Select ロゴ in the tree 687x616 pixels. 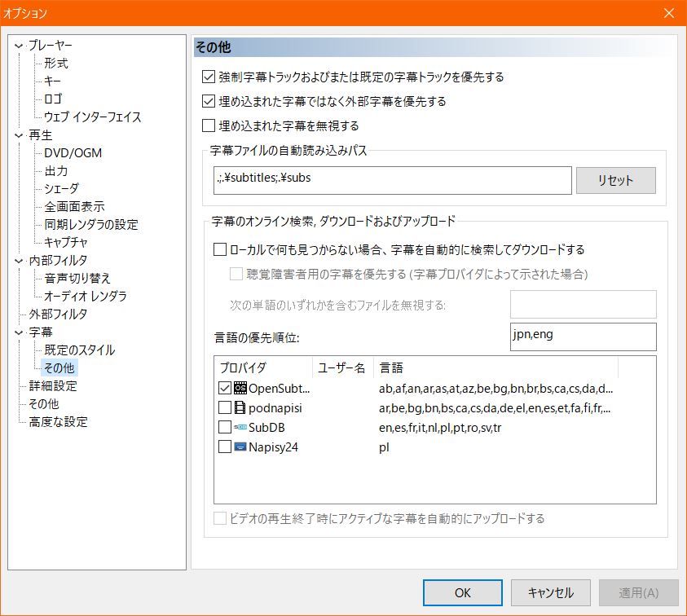[x=53, y=99]
